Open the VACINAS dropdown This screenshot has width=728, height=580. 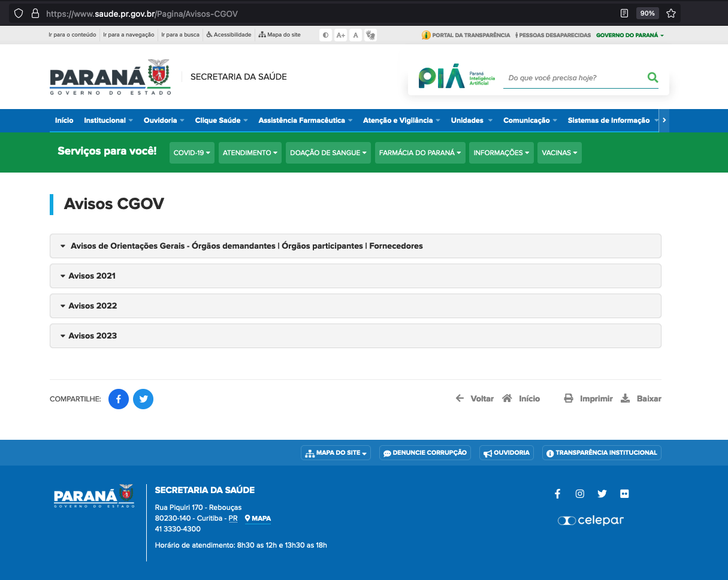click(559, 153)
